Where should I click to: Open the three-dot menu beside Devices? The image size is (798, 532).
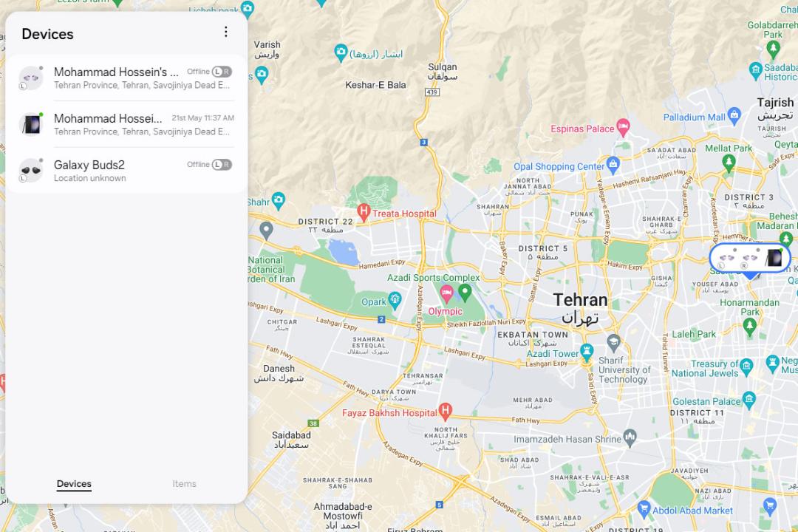tap(226, 32)
